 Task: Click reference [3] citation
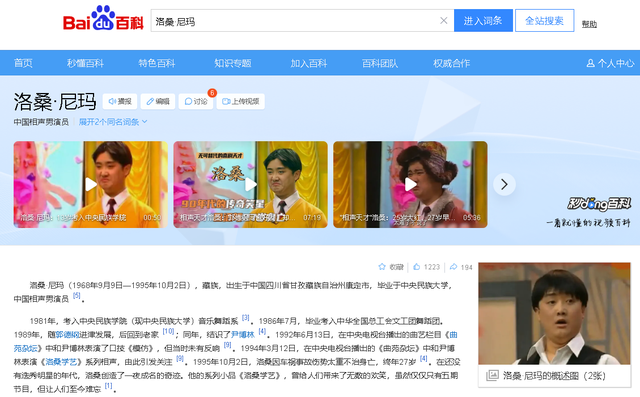click(x=245, y=317)
